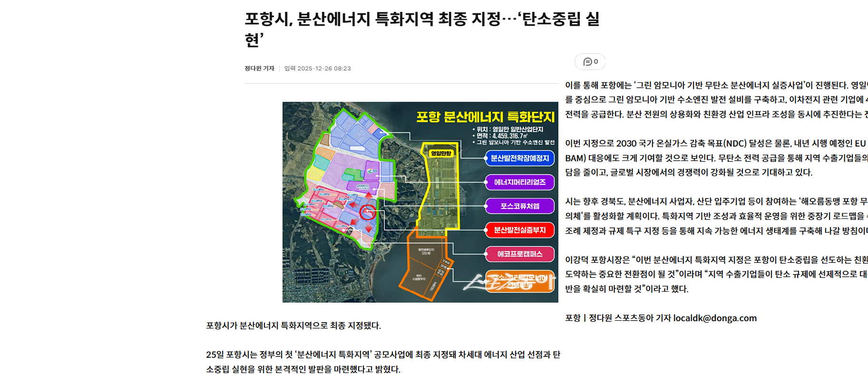Click the sentence 포항시가 분산에너지 특화지역으로 최종 지정됐다
Viewport: 868px width, 374px height.
[293, 325]
